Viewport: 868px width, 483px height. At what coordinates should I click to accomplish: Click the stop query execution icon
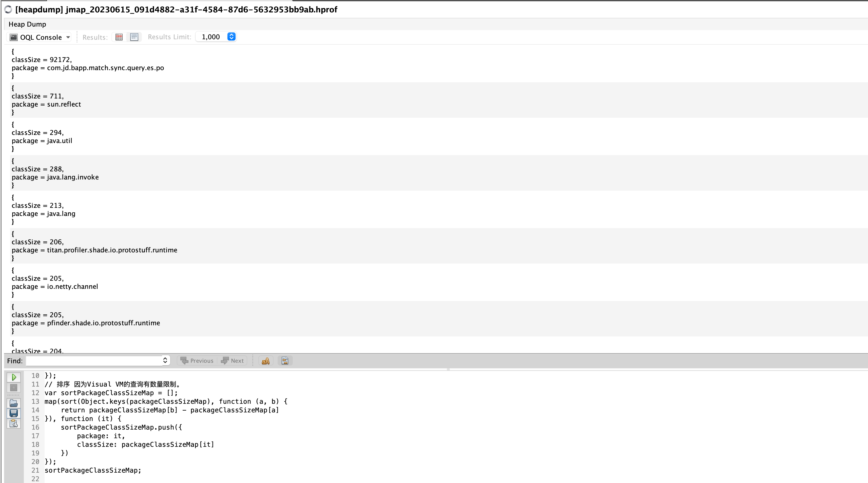[x=14, y=388]
